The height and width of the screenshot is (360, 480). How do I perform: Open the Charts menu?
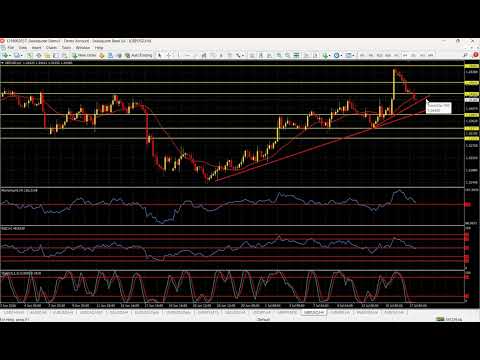[51, 48]
